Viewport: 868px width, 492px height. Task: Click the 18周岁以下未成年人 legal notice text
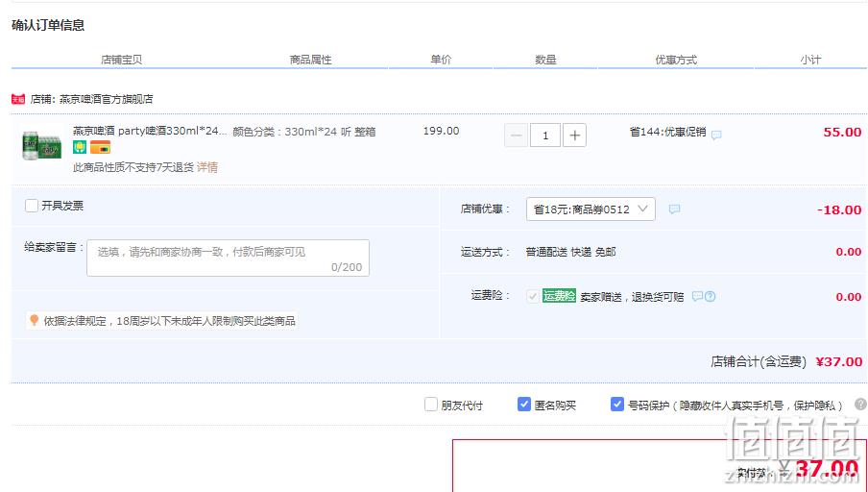169,321
